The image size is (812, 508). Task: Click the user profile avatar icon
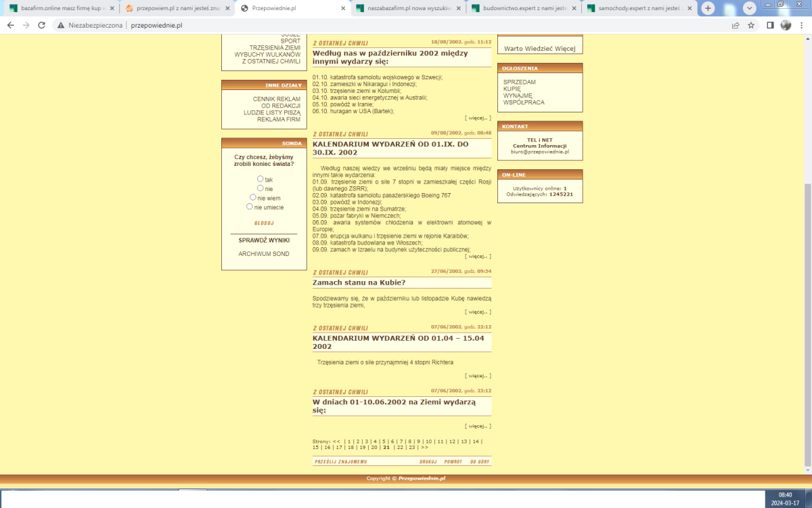click(786, 25)
